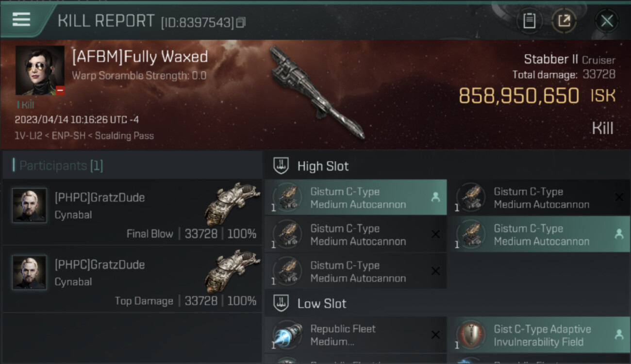Select the Republic Fleet Medium module
The width and height of the screenshot is (631, 364).
pos(356,335)
